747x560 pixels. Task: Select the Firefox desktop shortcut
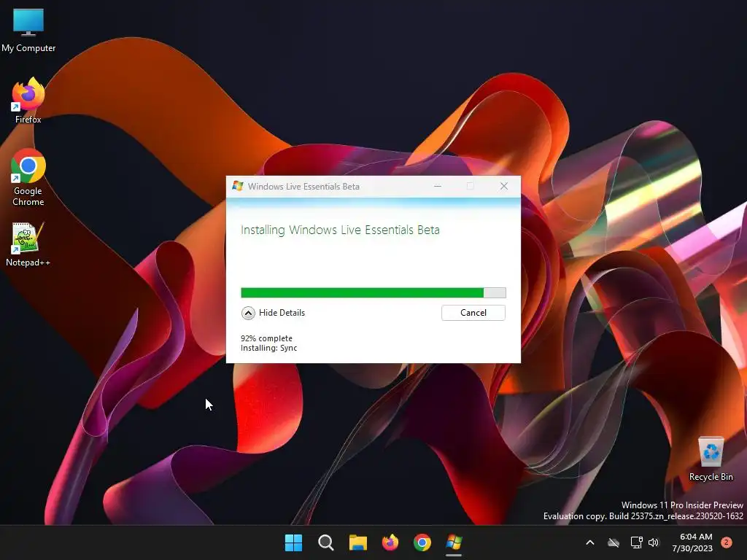(x=28, y=101)
